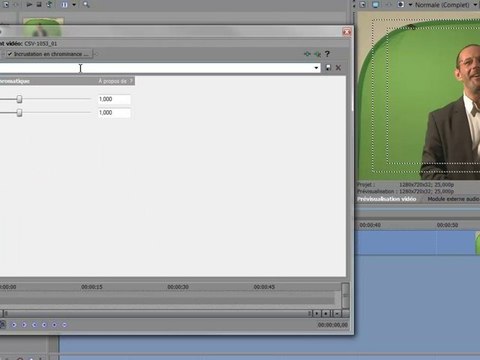
Task: Click the dialog's vertical scrollbar thumb
Action: pyautogui.click(x=345, y=296)
